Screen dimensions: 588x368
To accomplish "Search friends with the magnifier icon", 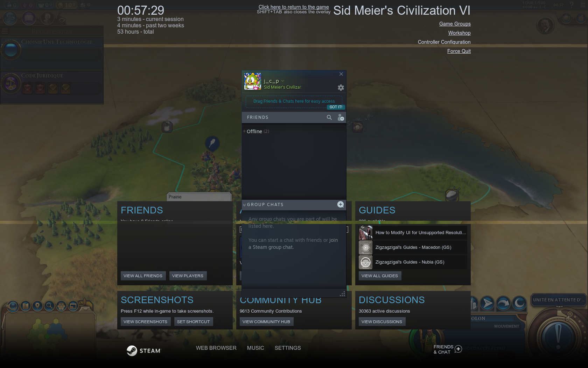I will pos(329,117).
